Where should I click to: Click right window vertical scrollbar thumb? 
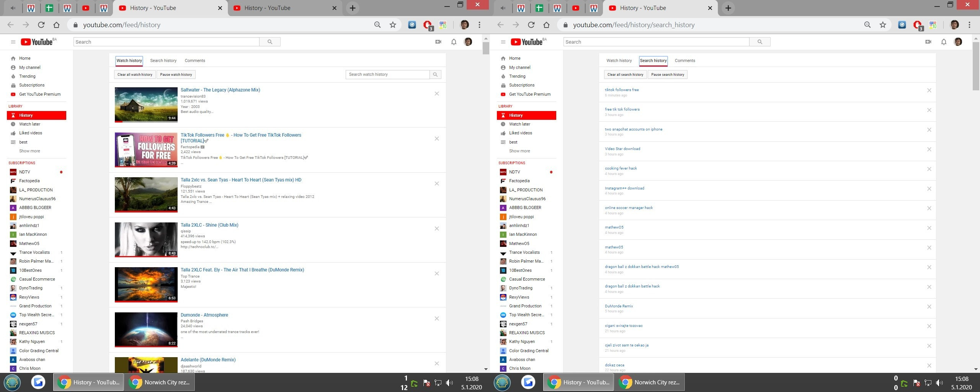[x=976, y=66]
